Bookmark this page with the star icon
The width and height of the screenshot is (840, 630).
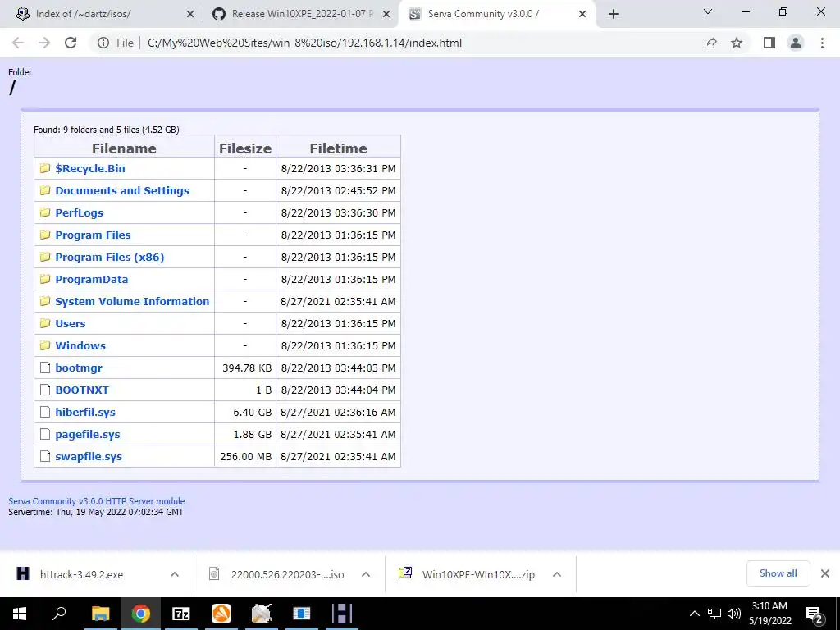coord(737,43)
